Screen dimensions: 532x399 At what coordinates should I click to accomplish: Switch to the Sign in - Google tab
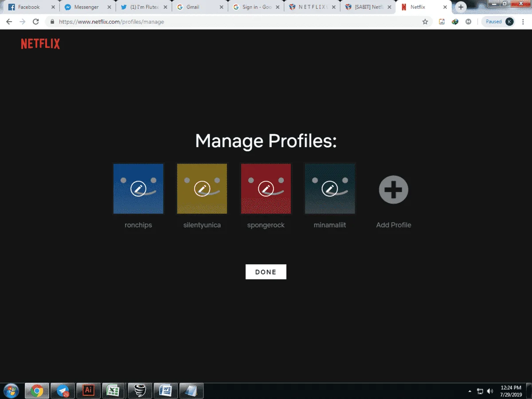pyautogui.click(x=256, y=7)
